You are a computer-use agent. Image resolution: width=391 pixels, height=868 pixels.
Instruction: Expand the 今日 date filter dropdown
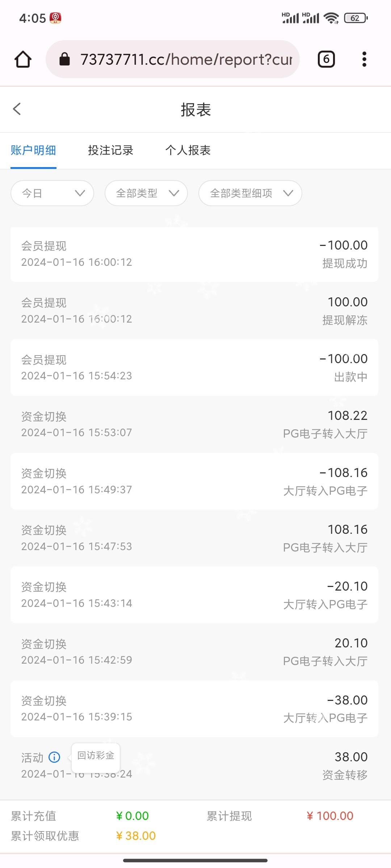(52, 193)
